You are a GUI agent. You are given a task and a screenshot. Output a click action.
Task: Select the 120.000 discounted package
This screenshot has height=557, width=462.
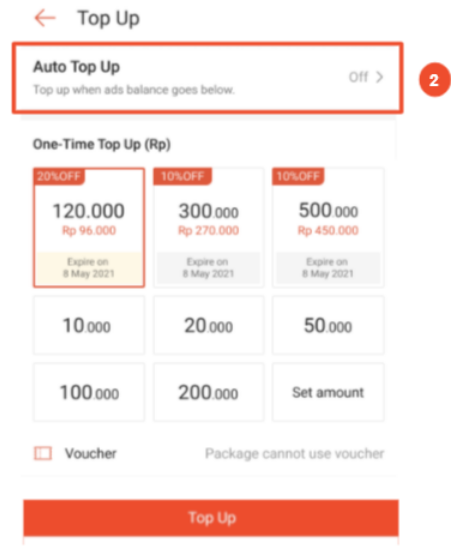[89, 227]
